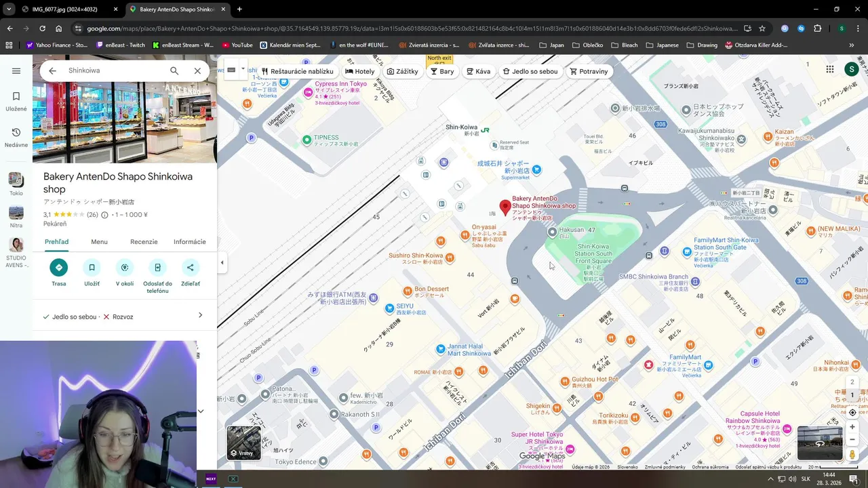Click the TIPNESS gym marker
Screen dimensions: 868x488
point(307,140)
